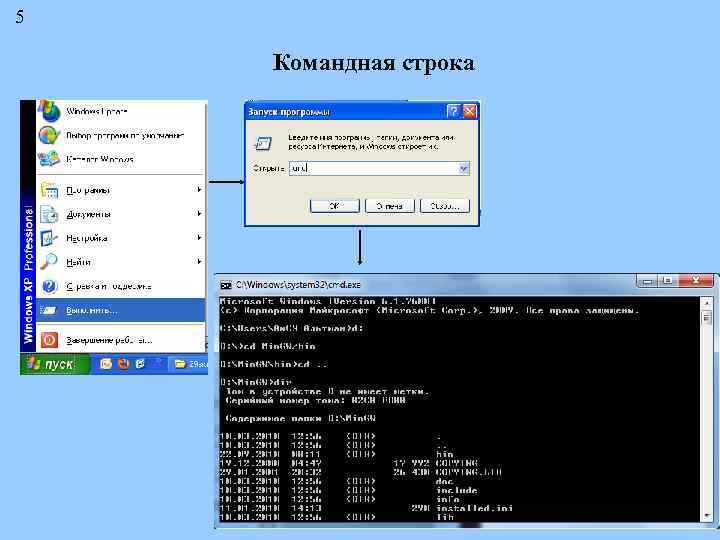
Task: Open Справка и поддержка
Action: [121, 286]
